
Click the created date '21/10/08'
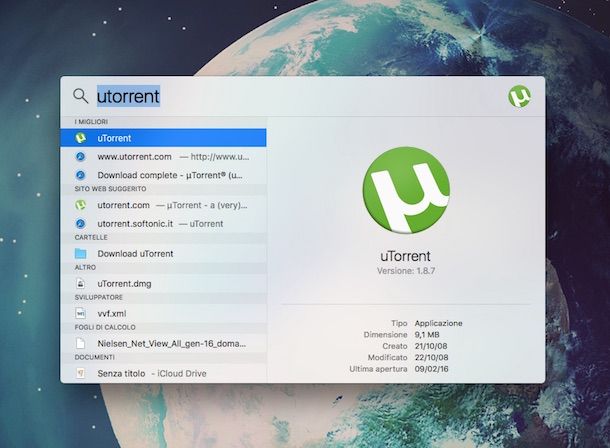click(x=431, y=346)
